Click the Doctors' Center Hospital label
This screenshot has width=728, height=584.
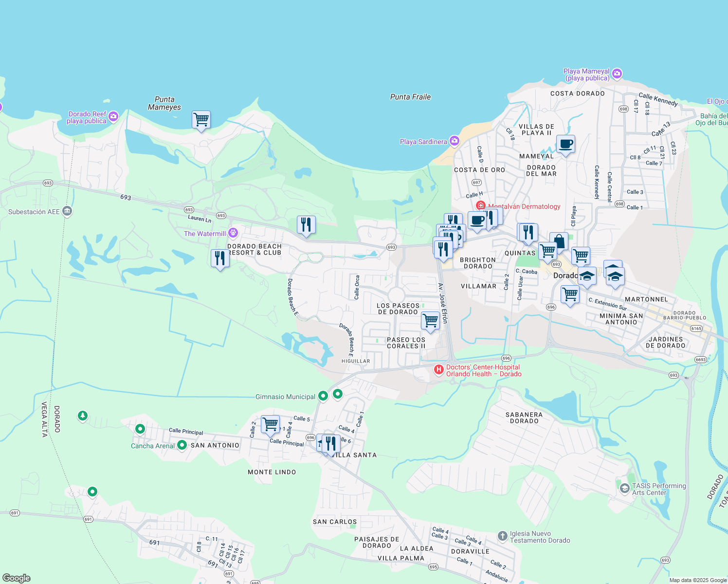pyautogui.click(x=483, y=370)
